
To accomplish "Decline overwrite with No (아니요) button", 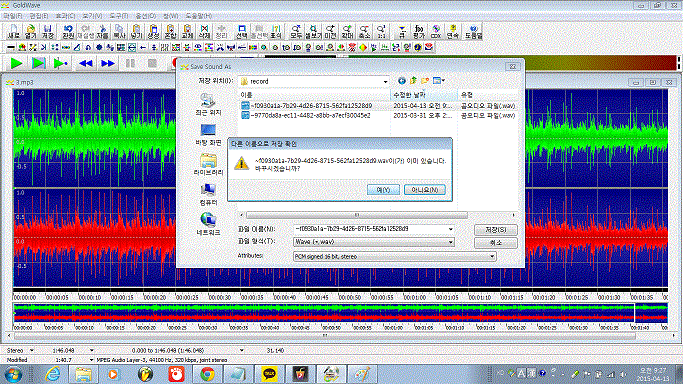I will 424,190.
